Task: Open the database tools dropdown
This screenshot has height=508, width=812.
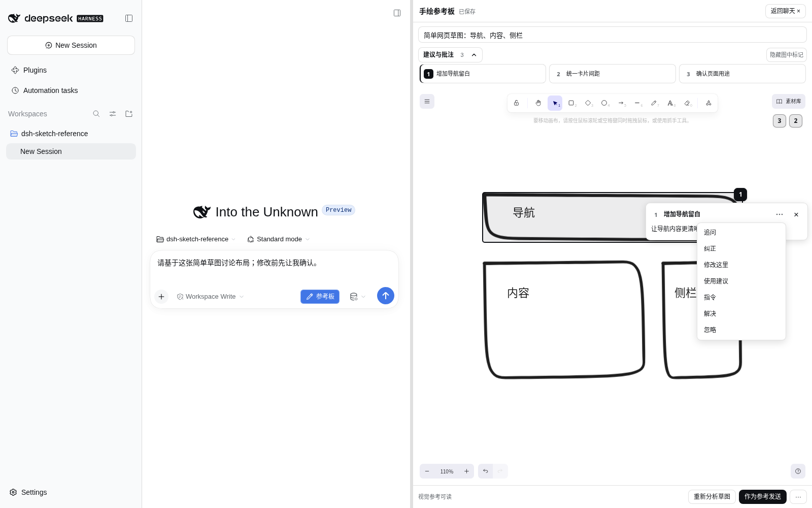Action: click(357, 297)
